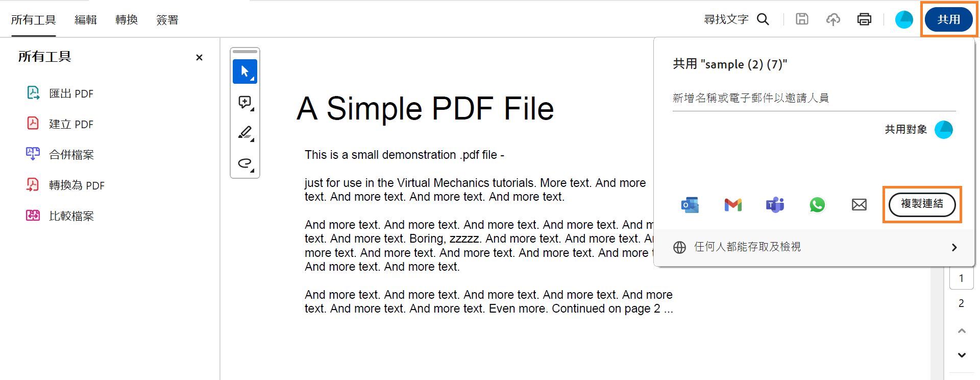Screen dimensions: 980x380
Task: Click the add comment tool icon
Action: click(245, 102)
